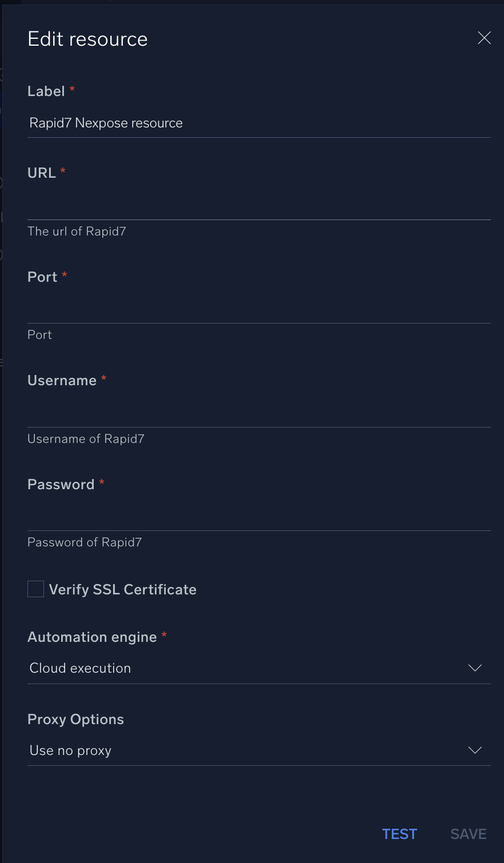The height and width of the screenshot is (863, 504).
Task: Expand the Proxy Options dropdown chevron
Action: click(x=475, y=750)
